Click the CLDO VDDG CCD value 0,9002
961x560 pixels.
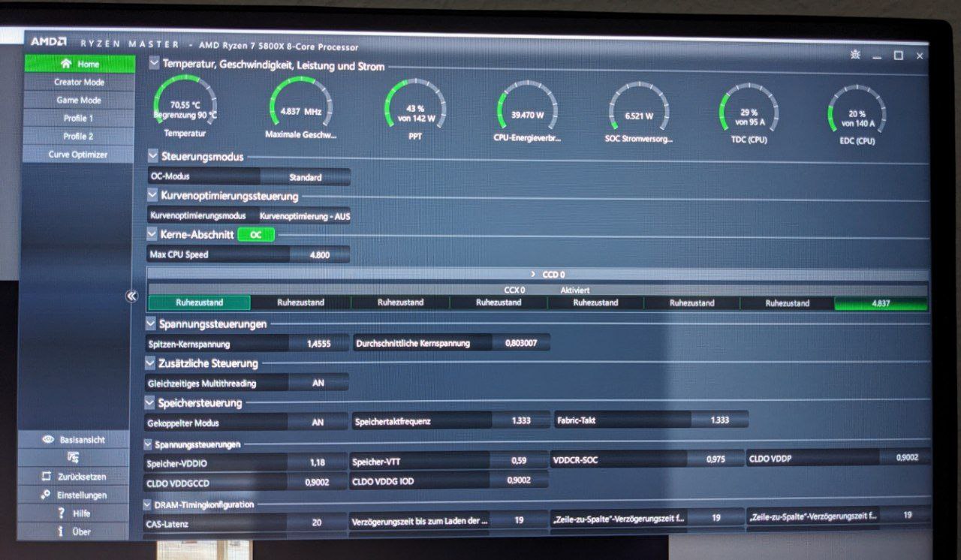[x=317, y=482]
